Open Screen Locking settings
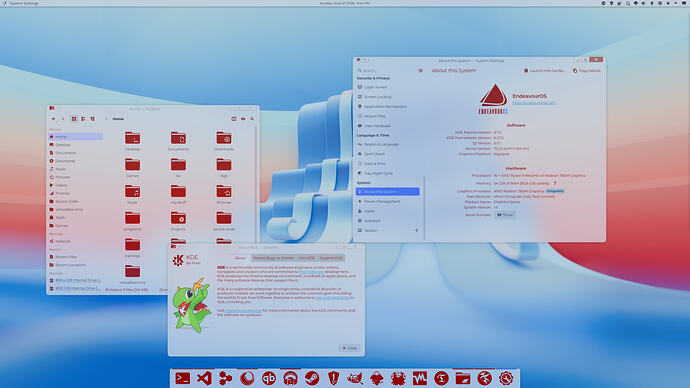This screenshot has width=690, height=388. [388, 97]
